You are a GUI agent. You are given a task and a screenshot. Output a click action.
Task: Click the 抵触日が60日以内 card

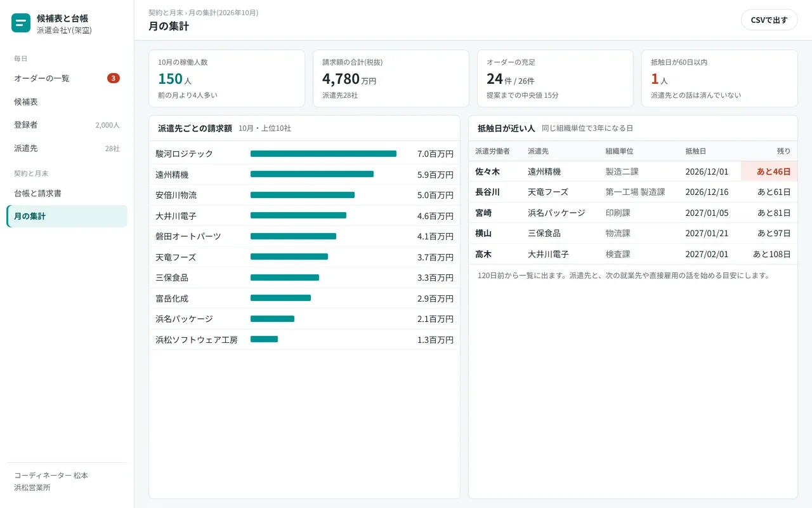pos(719,78)
